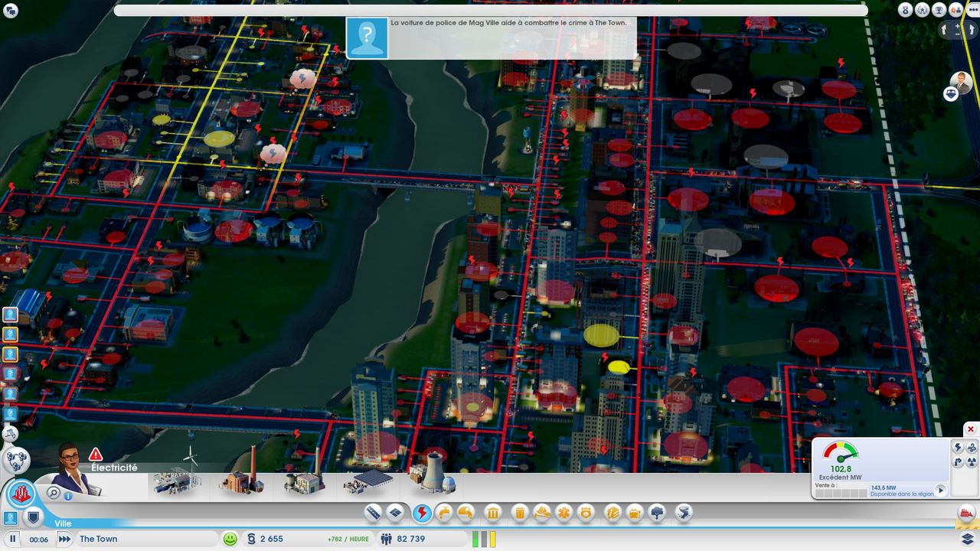The height and width of the screenshot is (551, 980).
Task: Select the Roads tool icon
Action: [373, 513]
